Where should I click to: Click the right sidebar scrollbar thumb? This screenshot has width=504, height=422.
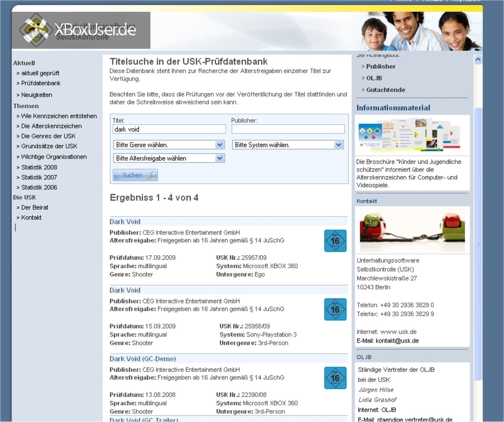478,244
